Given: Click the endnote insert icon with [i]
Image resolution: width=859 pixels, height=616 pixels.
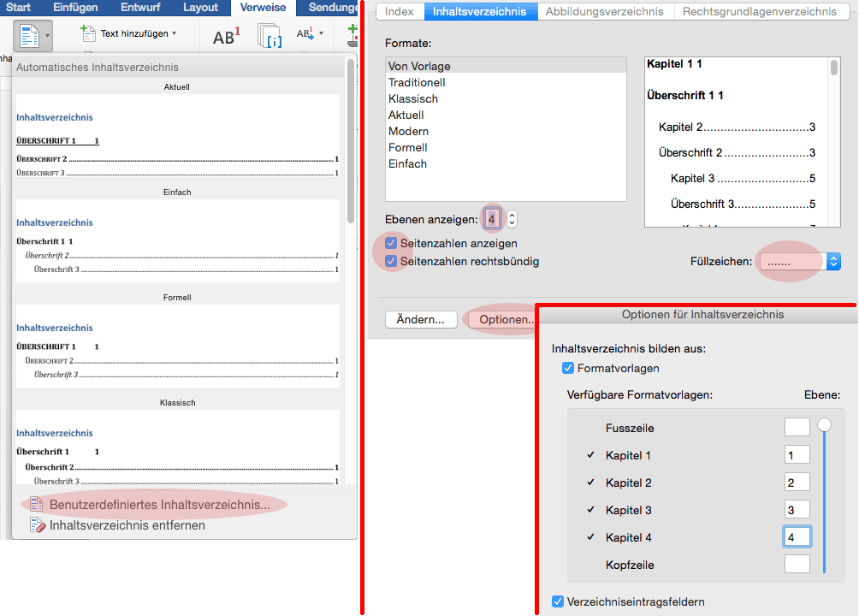Looking at the screenshot, I should (270, 36).
